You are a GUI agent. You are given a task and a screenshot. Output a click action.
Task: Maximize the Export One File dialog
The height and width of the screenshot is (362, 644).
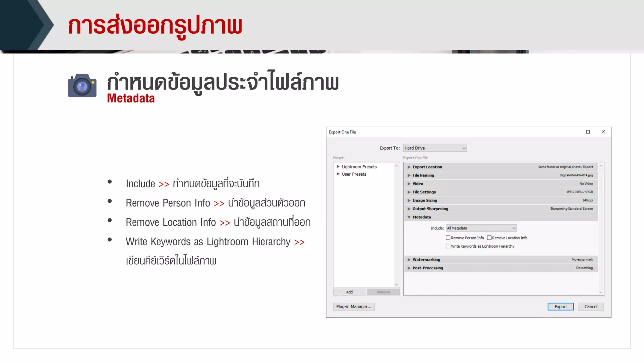[x=588, y=132]
